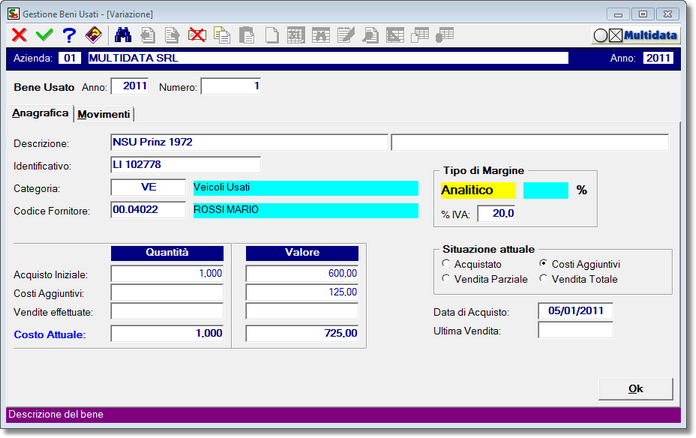Image resolution: width=696 pixels, height=438 pixels.
Task: Click the Ok button
Action: pyautogui.click(x=636, y=389)
